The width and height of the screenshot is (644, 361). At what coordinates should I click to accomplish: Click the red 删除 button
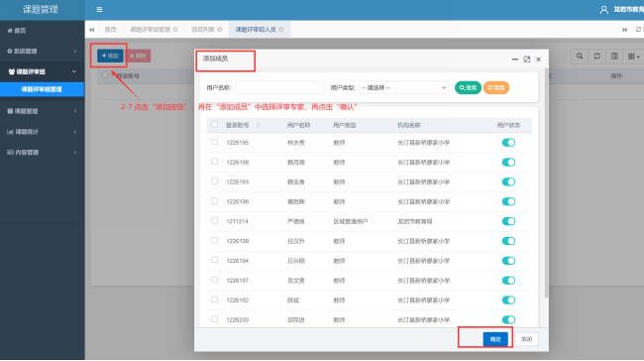138,56
